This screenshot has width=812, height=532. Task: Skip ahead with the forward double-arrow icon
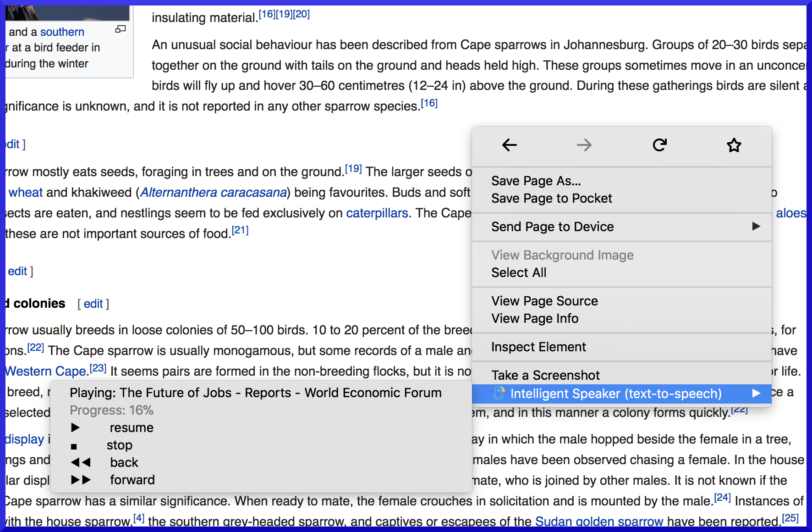coord(81,480)
